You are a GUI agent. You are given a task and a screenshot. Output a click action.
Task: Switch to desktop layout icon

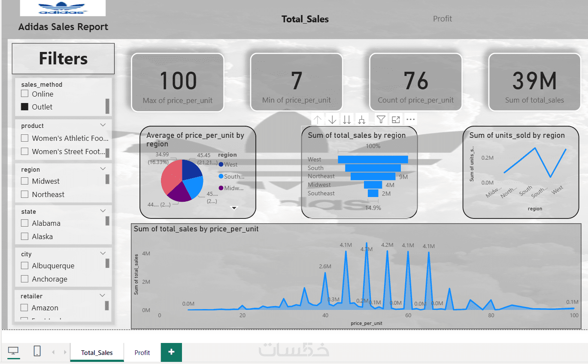click(13, 352)
